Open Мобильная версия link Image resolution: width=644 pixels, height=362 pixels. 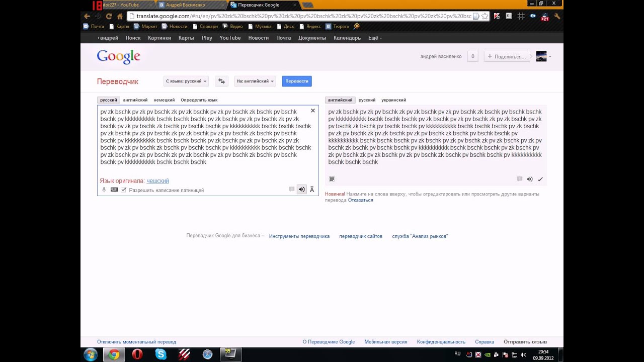386,342
